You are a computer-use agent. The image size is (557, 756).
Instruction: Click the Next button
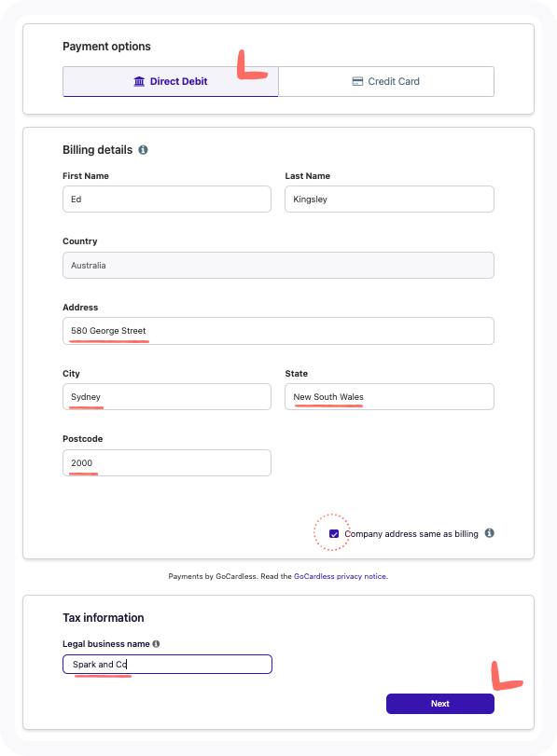pyautogui.click(x=440, y=704)
